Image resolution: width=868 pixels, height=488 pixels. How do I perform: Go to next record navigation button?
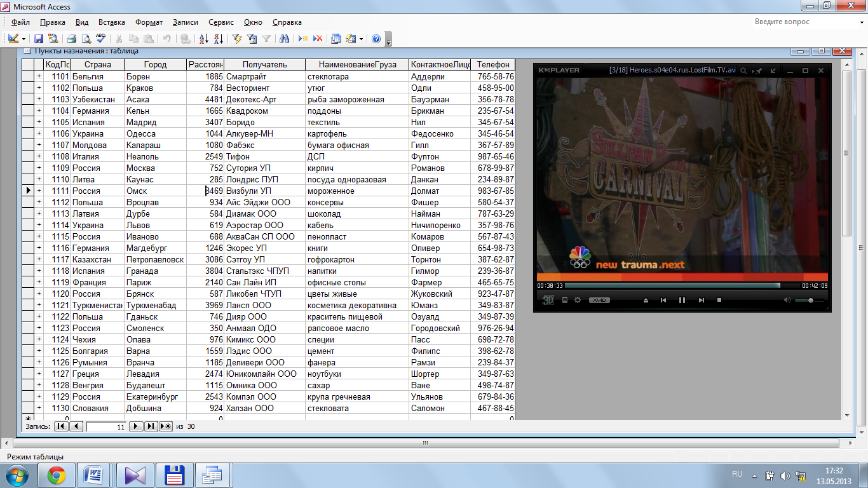pos(136,426)
